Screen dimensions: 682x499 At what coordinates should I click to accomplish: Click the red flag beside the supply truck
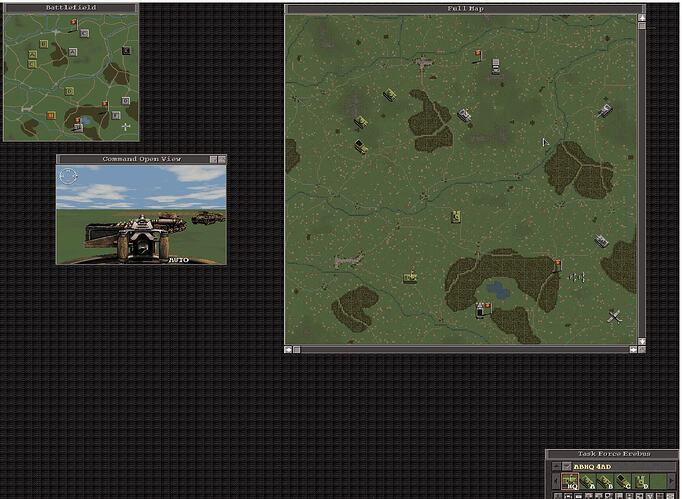coord(478,55)
